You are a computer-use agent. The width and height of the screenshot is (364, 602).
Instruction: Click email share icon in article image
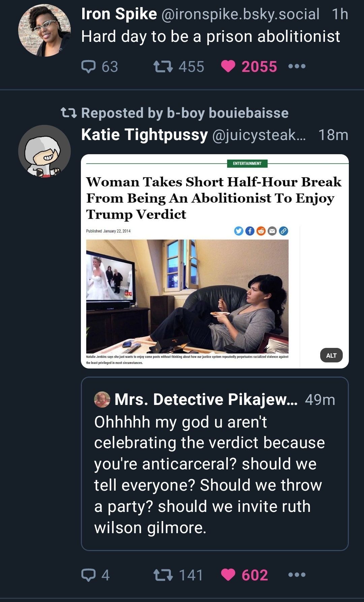point(272,231)
